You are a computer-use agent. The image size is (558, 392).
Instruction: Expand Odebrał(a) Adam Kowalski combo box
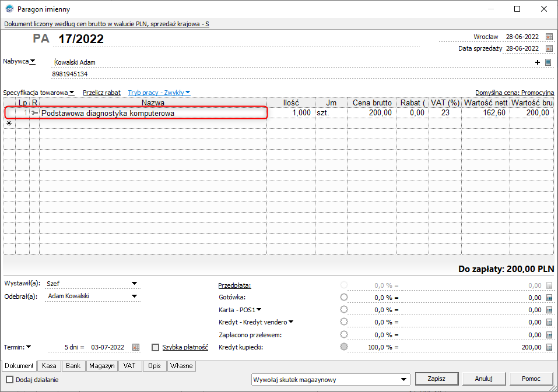pos(134,296)
